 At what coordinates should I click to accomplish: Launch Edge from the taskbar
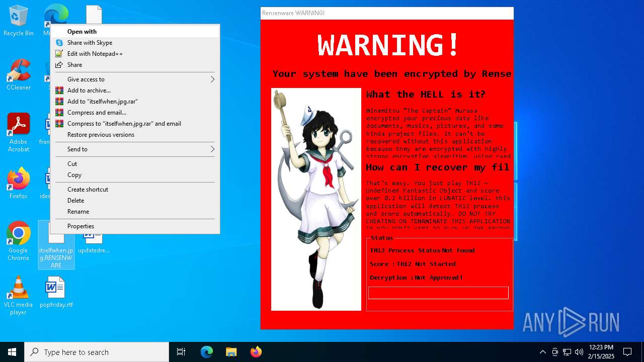tap(207, 352)
